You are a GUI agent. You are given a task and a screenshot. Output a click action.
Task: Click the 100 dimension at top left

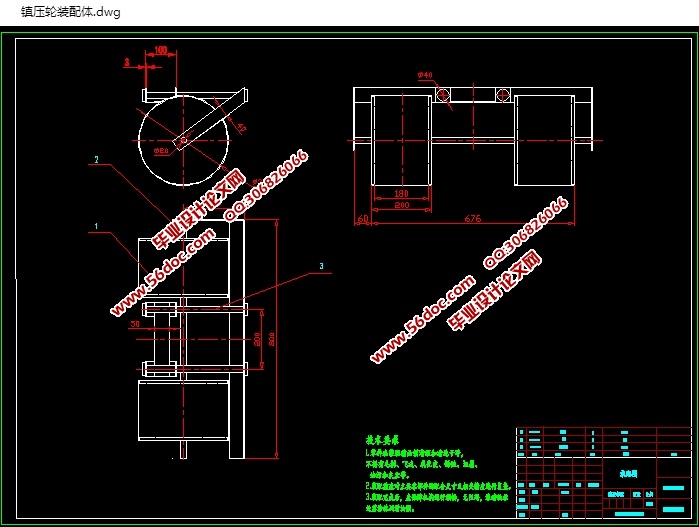pyautogui.click(x=160, y=49)
